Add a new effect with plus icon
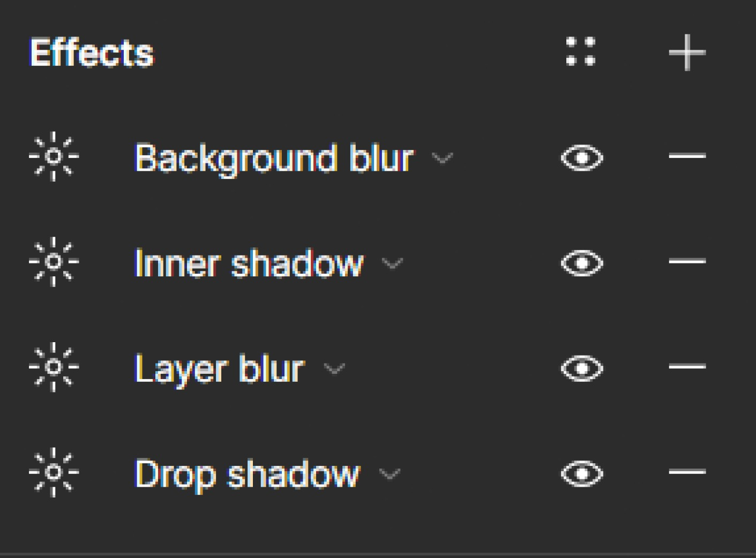The width and height of the screenshot is (756, 558). (687, 52)
